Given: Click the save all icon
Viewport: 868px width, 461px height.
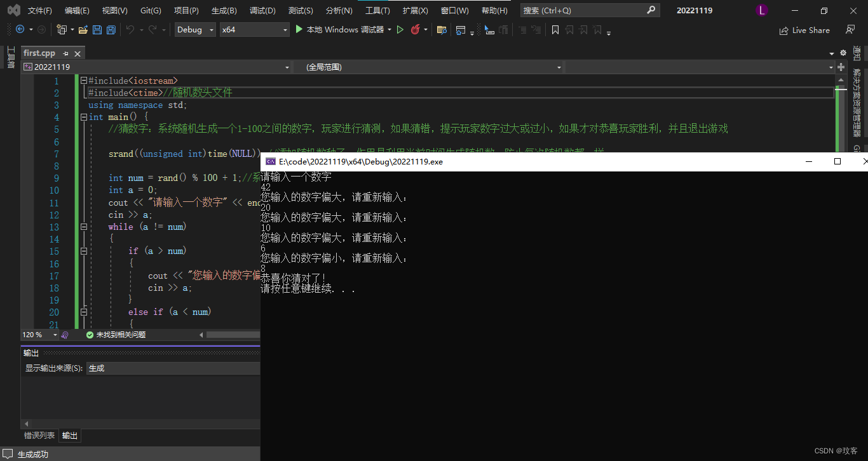Looking at the screenshot, I should 111,30.
